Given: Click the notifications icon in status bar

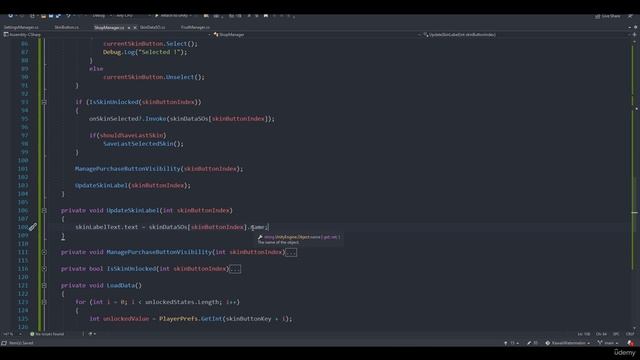Looking at the screenshot, I should tap(631, 343).
